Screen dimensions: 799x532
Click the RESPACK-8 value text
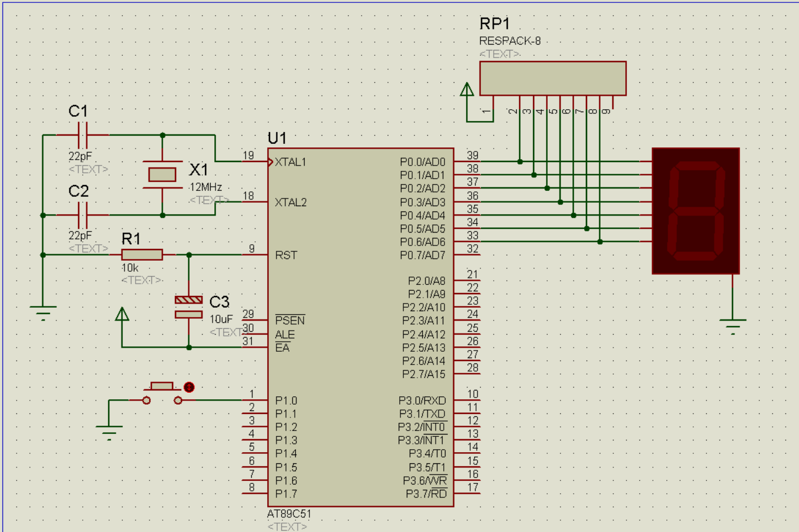510,41
